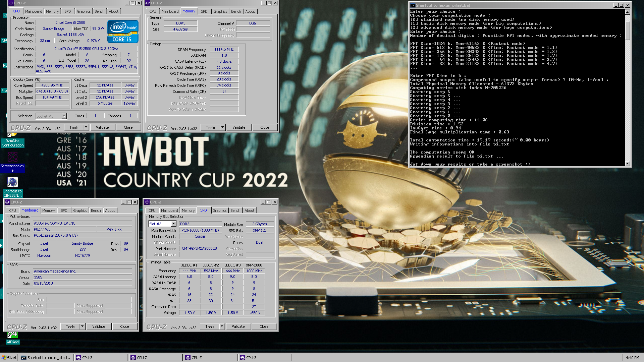Open the Shortcut to CINEBENCH desktop icon

[12, 187]
